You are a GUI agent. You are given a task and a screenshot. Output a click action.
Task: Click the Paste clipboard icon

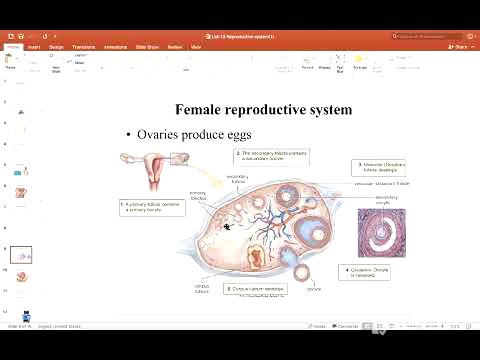tap(9, 59)
